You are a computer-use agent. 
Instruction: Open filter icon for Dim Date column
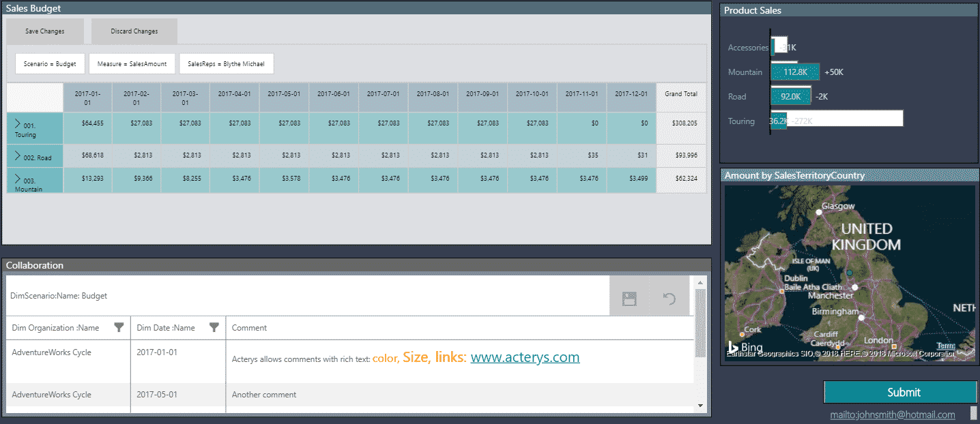pos(214,328)
